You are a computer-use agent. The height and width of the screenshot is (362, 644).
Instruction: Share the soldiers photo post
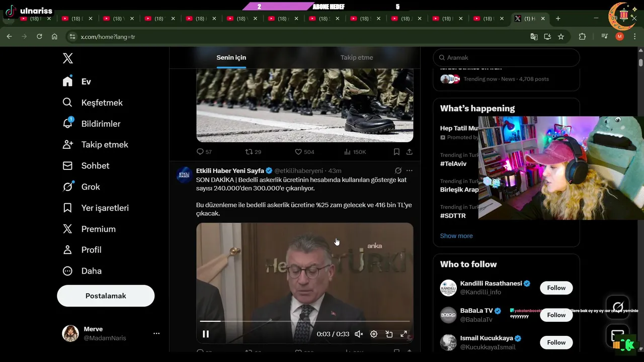click(410, 152)
